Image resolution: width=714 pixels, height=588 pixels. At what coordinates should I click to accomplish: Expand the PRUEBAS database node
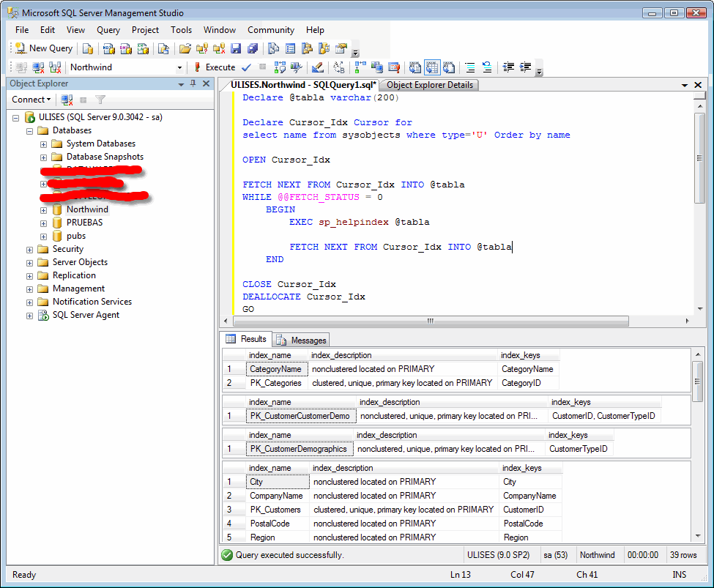[43, 223]
